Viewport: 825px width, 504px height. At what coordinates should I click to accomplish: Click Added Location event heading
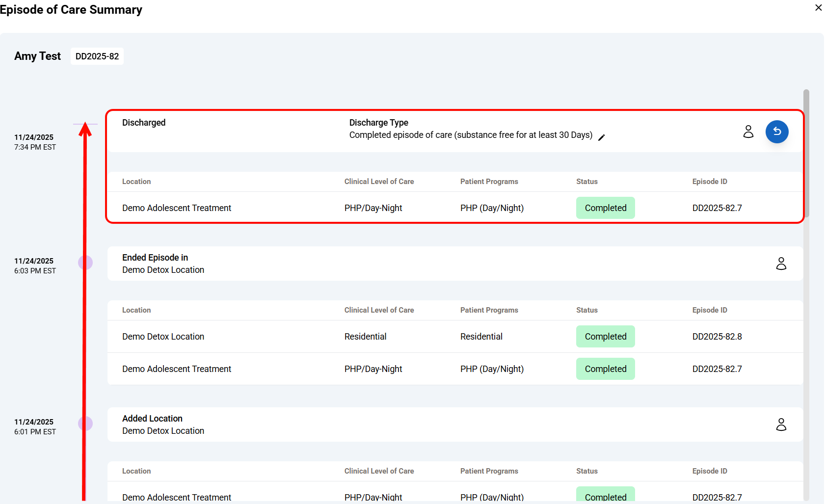tap(152, 419)
